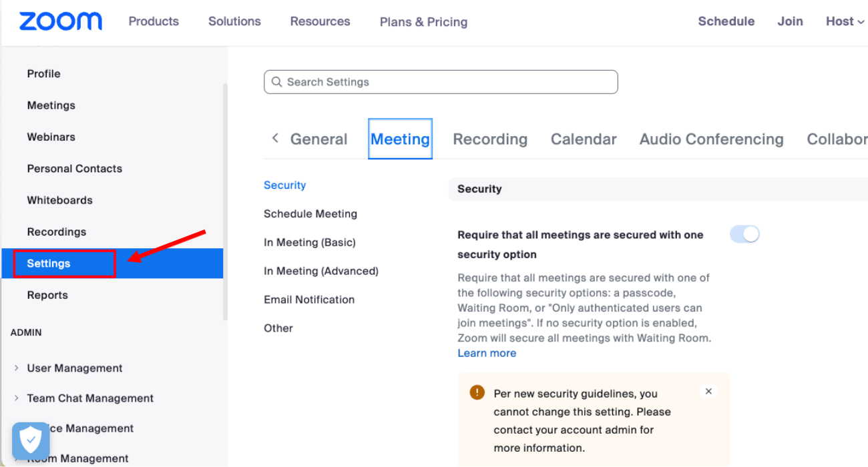Image resolution: width=868 pixels, height=467 pixels.
Task: Expand User Management section
Action: 17,368
